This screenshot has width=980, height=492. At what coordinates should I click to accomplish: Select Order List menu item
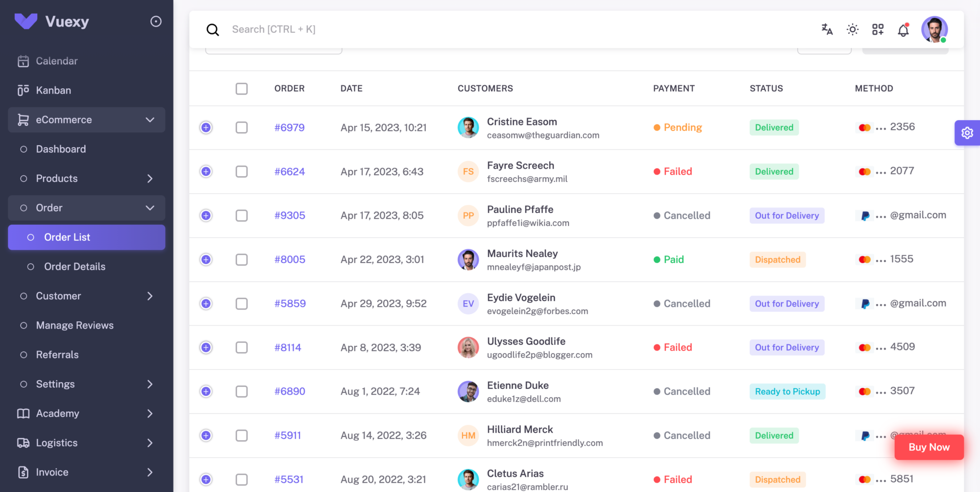[x=87, y=238]
